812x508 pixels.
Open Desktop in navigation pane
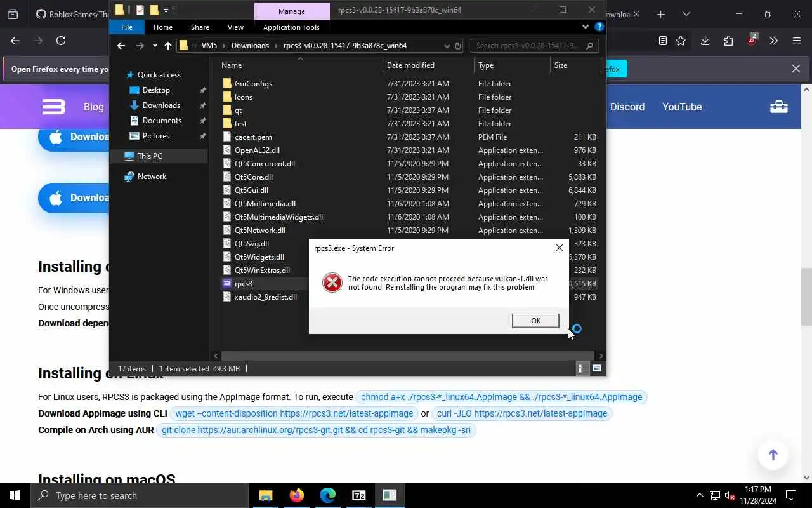[x=156, y=90]
